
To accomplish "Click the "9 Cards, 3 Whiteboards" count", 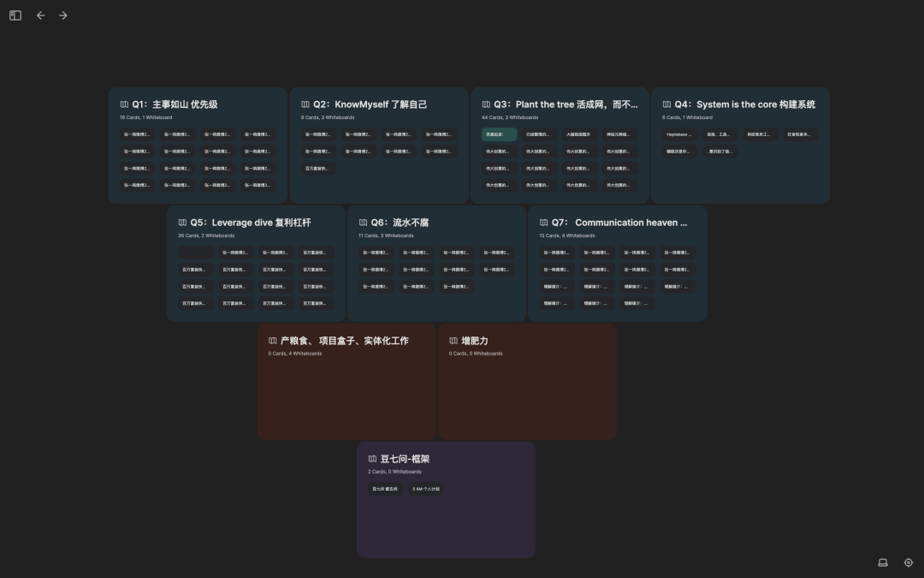I will point(328,117).
